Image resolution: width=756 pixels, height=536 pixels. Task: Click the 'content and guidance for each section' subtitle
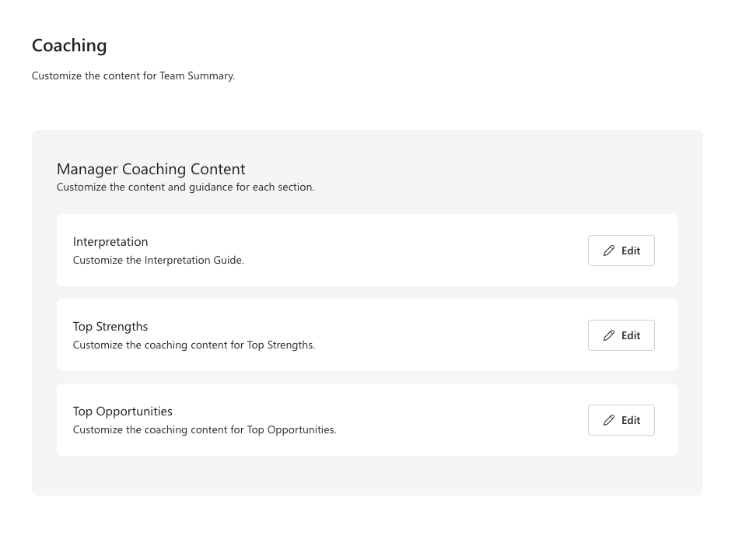click(185, 187)
